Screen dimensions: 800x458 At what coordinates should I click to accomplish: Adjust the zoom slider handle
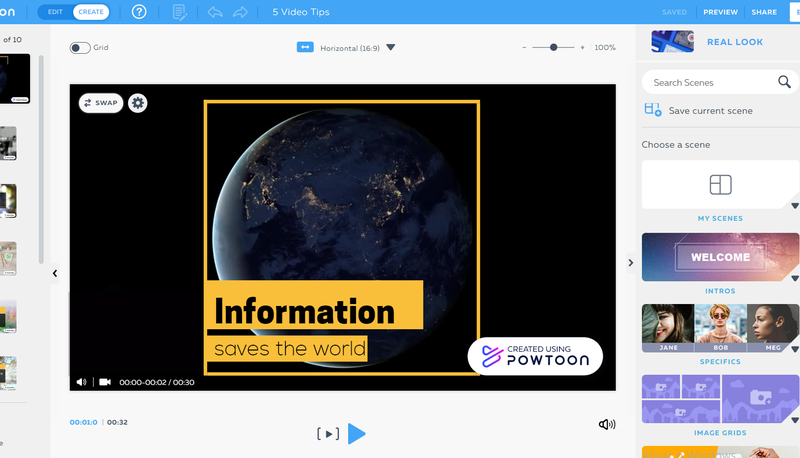coord(554,47)
